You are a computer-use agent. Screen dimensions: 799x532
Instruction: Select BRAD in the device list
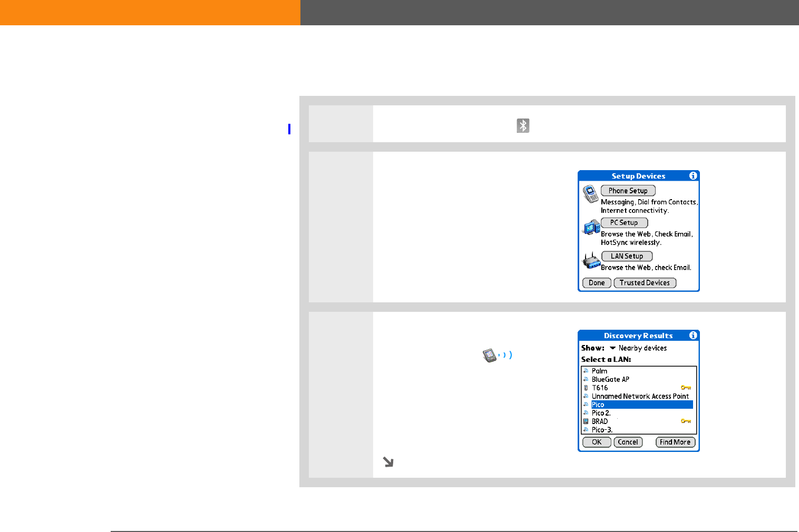(600, 421)
